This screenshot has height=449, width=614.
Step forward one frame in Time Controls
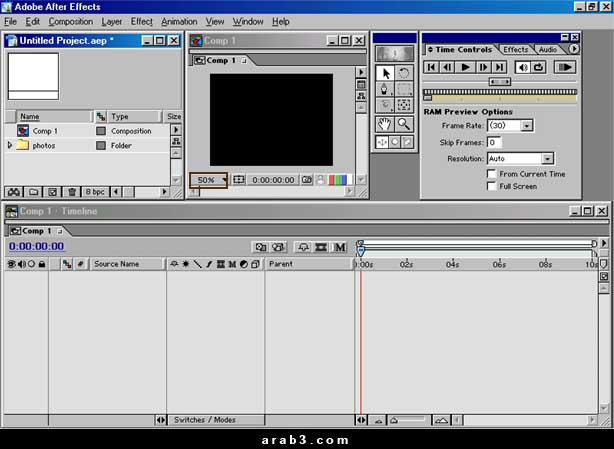(x=483, y=67)
